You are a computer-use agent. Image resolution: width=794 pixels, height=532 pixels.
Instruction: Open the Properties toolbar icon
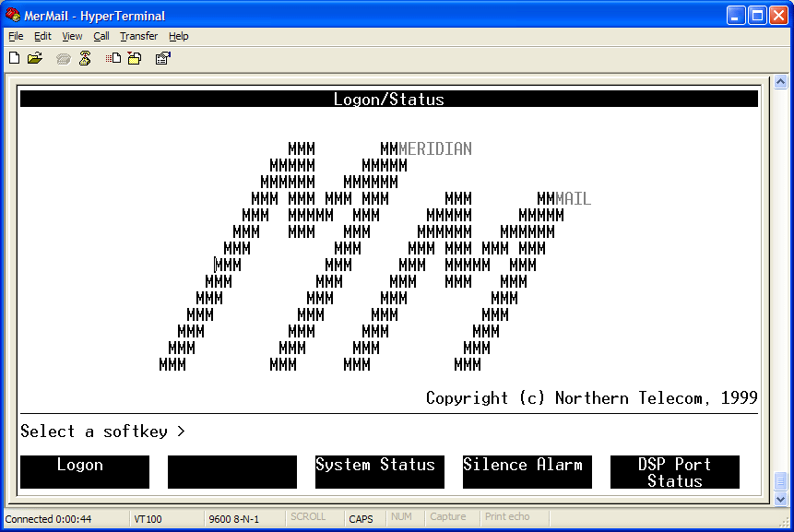click(x=162, y=58)
